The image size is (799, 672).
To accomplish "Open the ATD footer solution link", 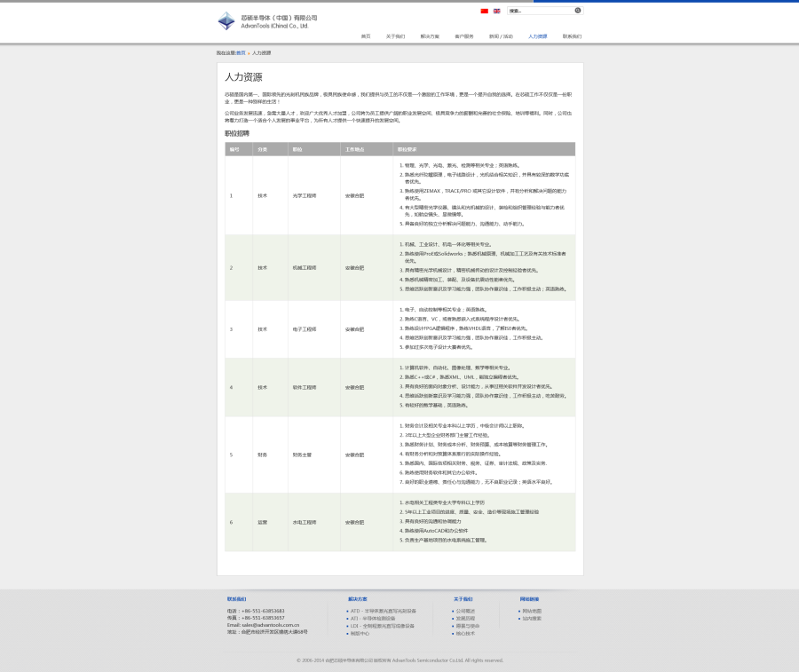I will click(x=383, y=611).
